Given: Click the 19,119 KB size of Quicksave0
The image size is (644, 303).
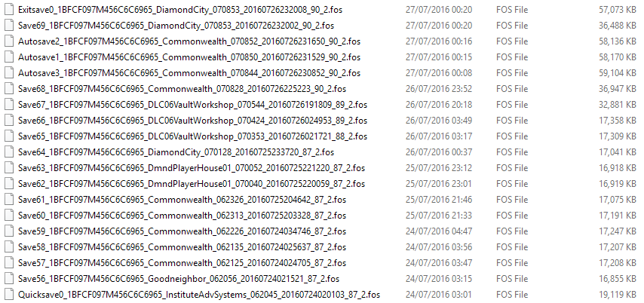Looking at the screenshot, I should [618, 295].
